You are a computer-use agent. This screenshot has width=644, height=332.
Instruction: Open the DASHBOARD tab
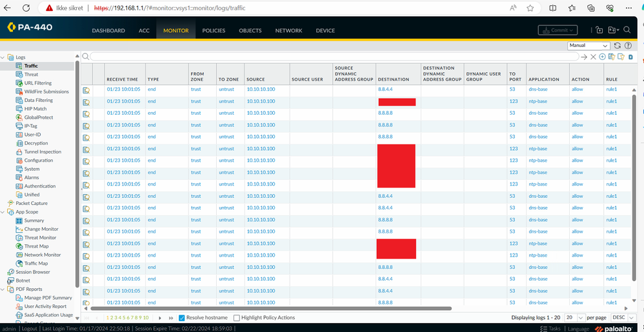tap(108, 30)
